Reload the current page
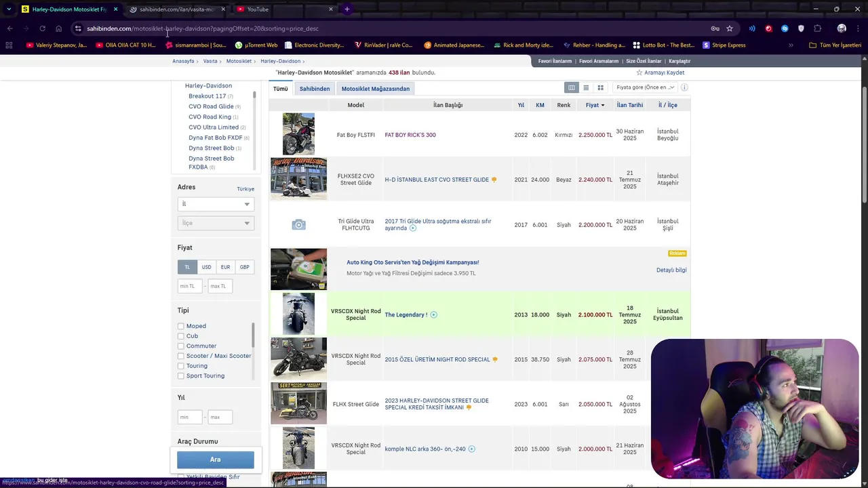 click(42, 28)
